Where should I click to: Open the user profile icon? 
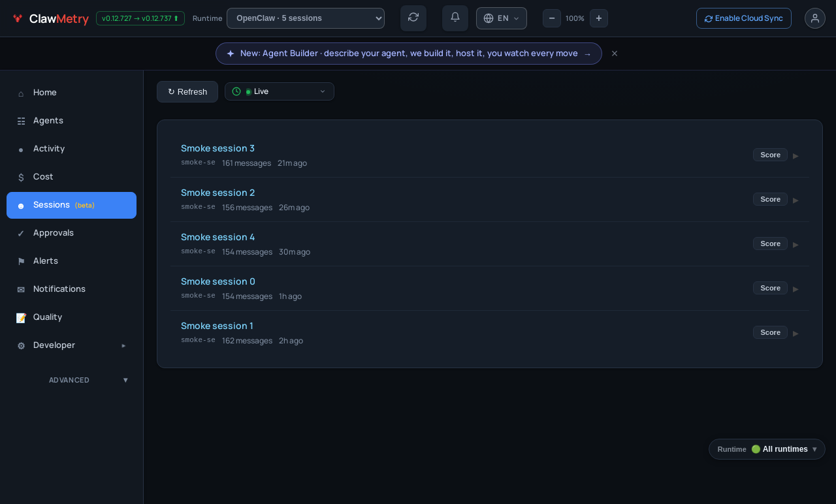pyautogui.click(x=815, y=18)
